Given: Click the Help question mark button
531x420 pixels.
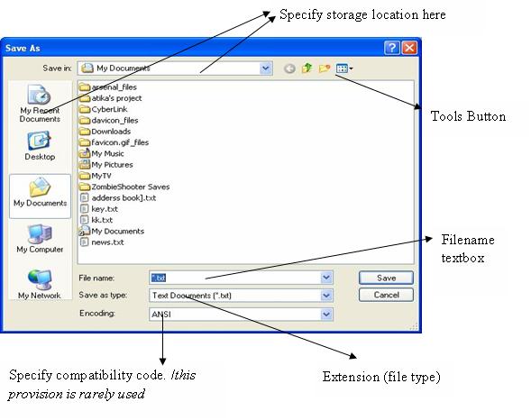Looking at the screenshot, I should (x=392, y=48).
